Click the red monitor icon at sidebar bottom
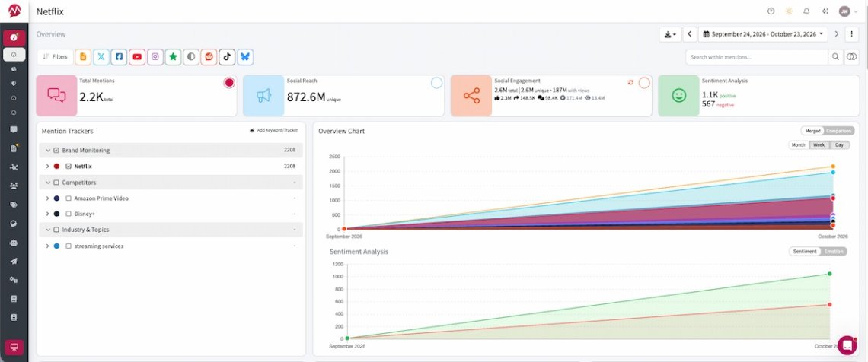Screen dimensions: 868x362 coord(14,347)
